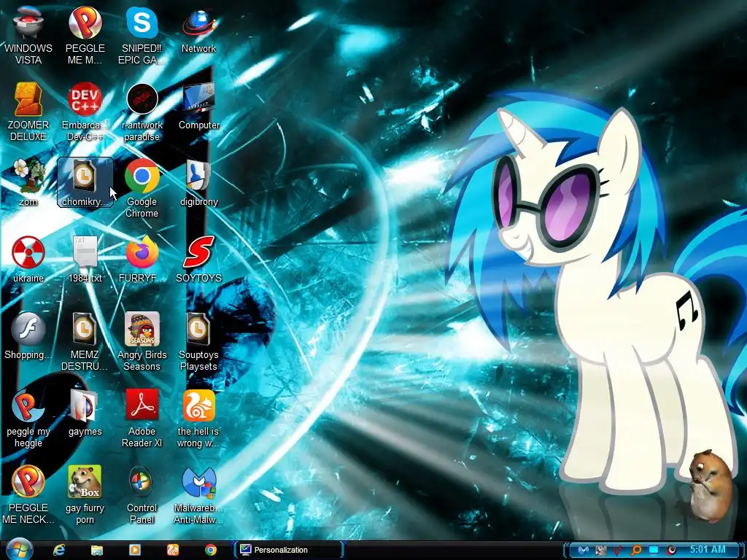The image size is (747, 560).
Task: Select the Embarcadero Dev-C++ icon
Action: pyautogui.click(x=85, y=112)
